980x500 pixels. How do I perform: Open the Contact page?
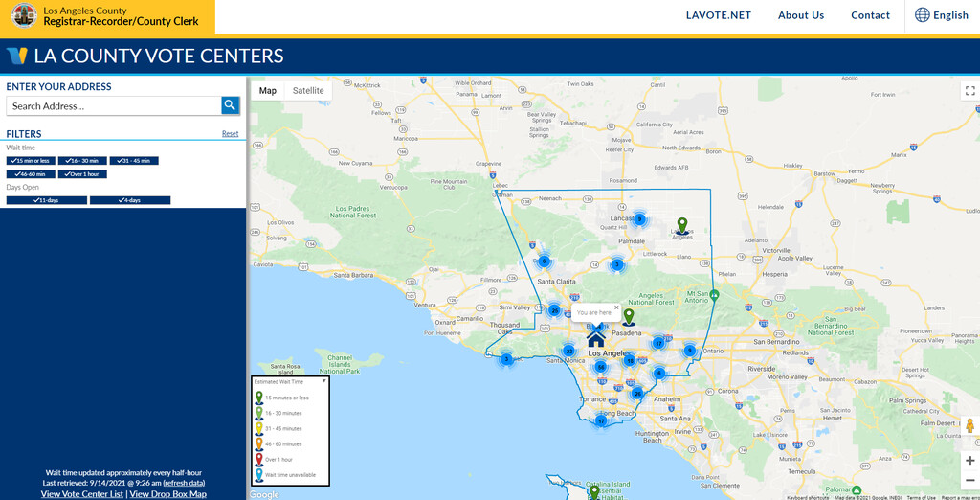pyautogui.click(x=870, y=15)
